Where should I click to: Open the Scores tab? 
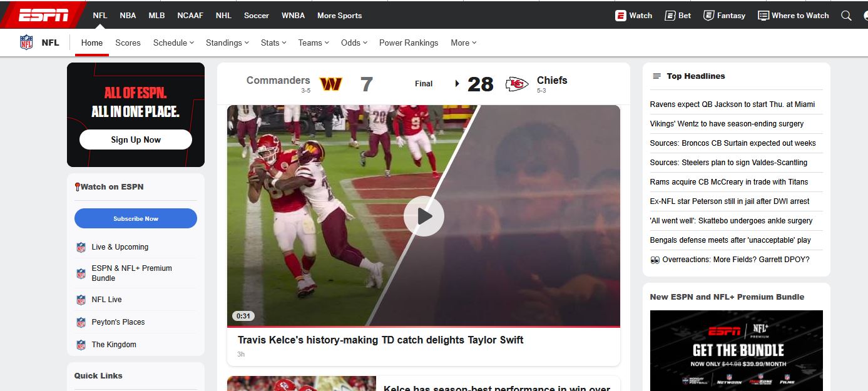click(128, 43)
